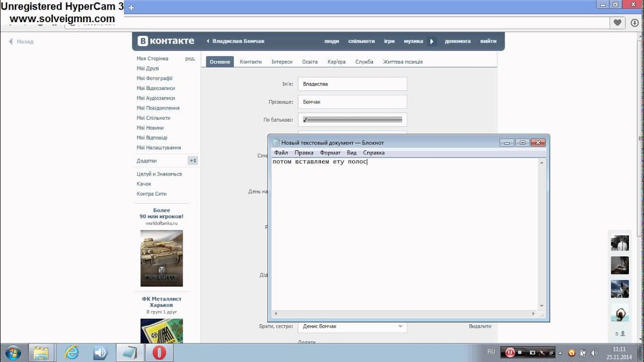This screenshot has width=644, height=362.
Task: Open the Правка menu in Notepad
Action: [x=304, y=152]
